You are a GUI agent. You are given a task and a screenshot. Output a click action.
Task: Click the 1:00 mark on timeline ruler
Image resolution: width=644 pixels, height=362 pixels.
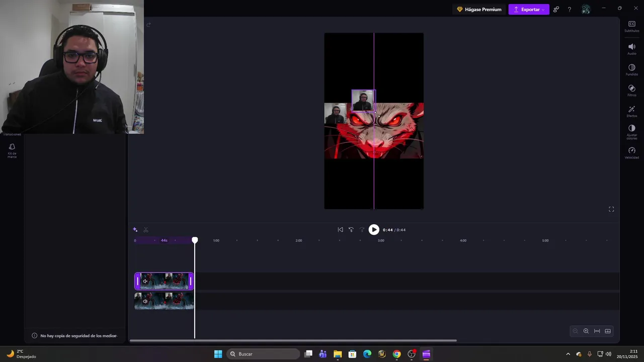coord(216,240)
